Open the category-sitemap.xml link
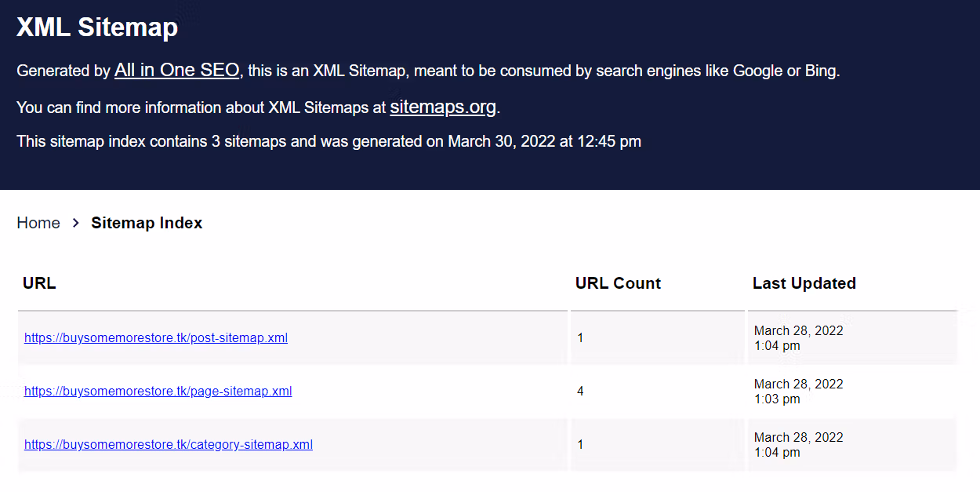The image size is (980, 492). pos(168,444)
